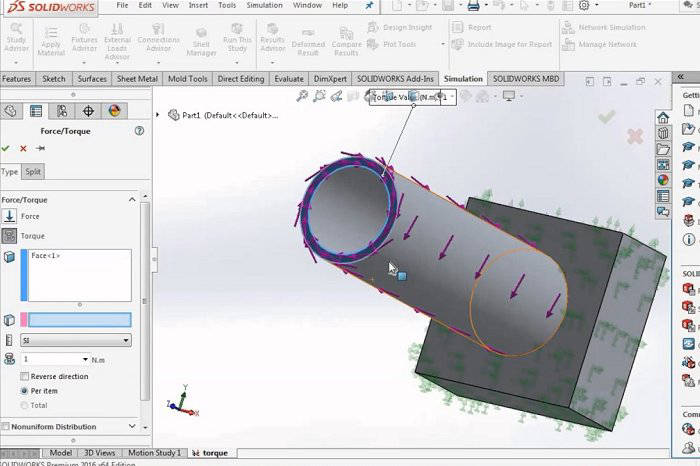Expand the Nonuniform Distribution section
Image resolution: width=700 pixels, height=466 pixels.
coord(132,426)
